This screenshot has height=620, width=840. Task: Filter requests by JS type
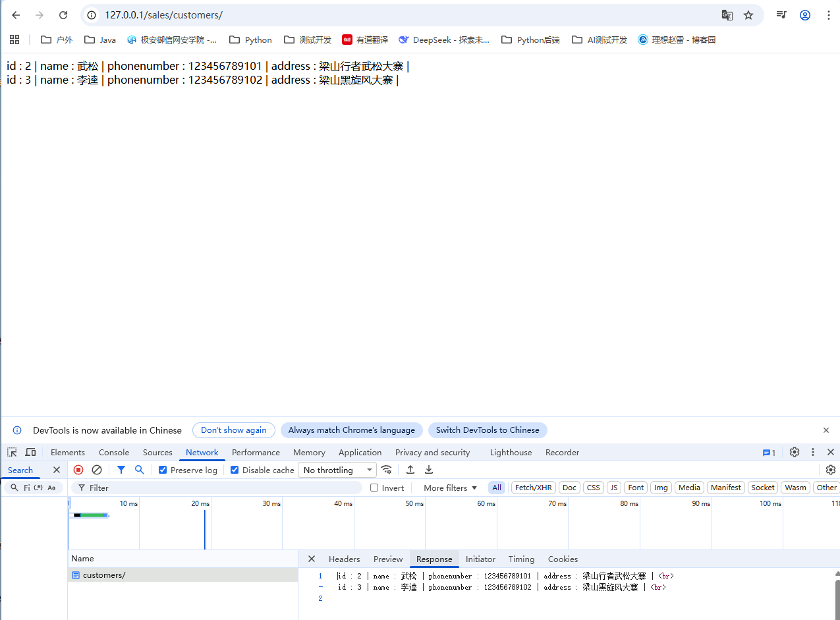pos(614,488)
